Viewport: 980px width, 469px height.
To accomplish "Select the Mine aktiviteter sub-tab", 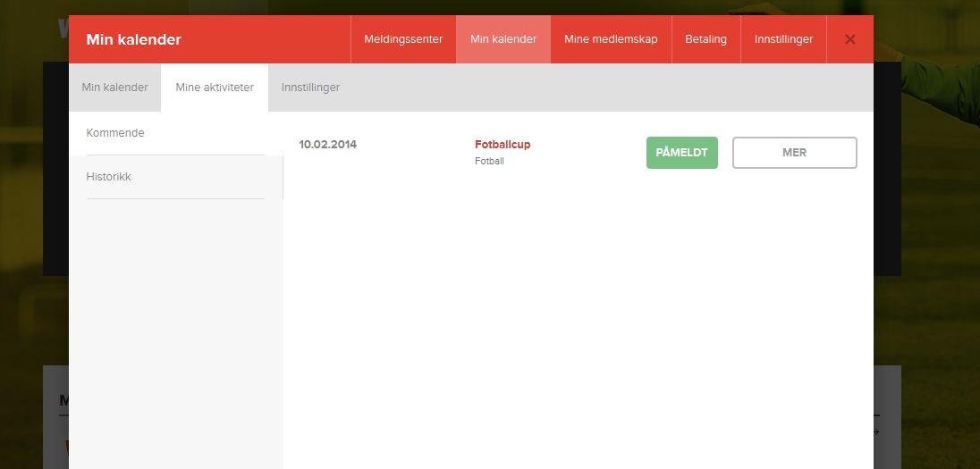I will (215, 88).
